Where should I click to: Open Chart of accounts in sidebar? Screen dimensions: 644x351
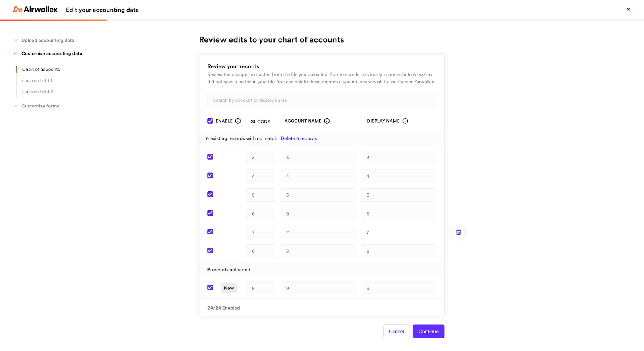[x=41, y=70]
